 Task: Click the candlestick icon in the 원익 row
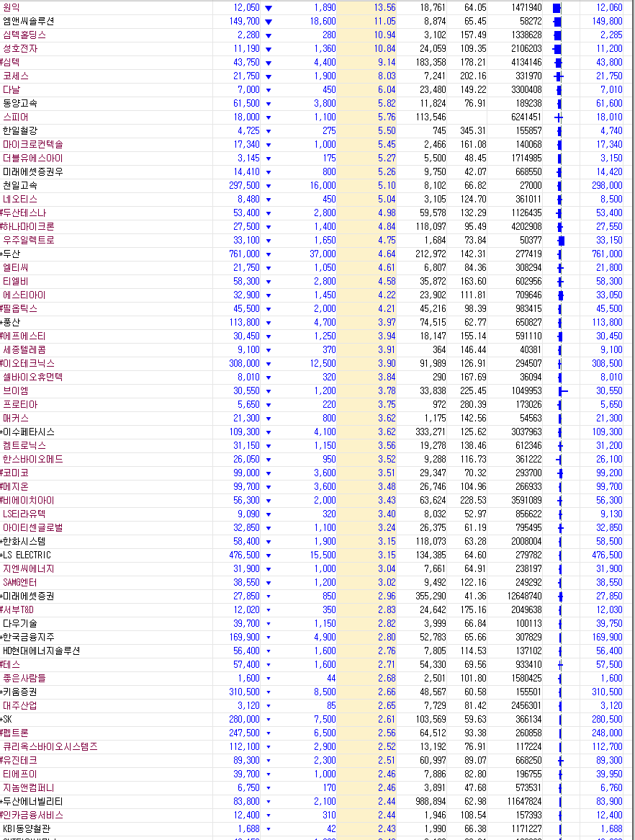pyautogui.click(x=557, y=7)
